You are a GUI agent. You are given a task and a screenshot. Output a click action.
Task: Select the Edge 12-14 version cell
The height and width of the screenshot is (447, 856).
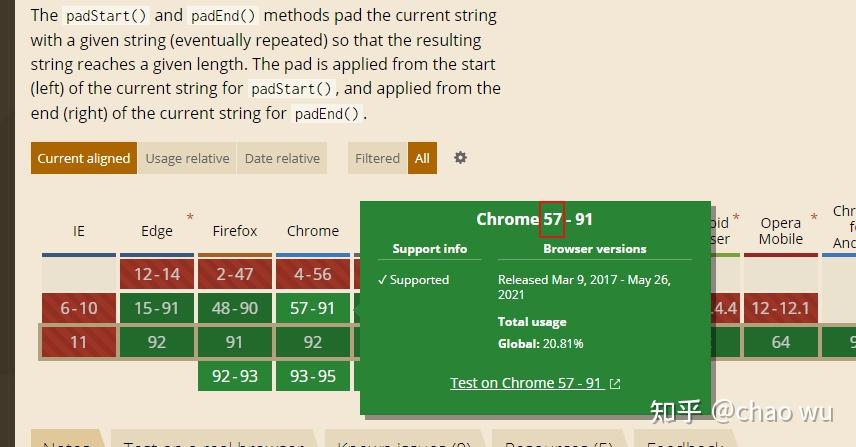point(157,274)
